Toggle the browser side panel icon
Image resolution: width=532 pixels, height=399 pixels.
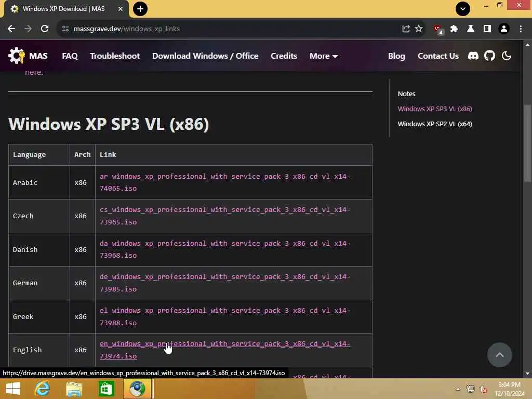(487, 29)
